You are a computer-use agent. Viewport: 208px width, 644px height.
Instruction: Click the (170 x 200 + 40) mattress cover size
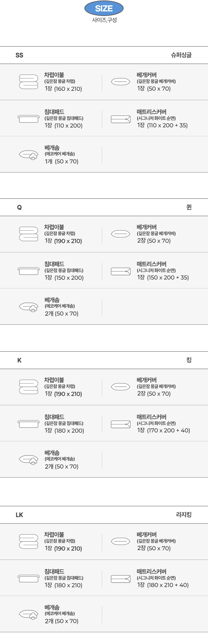tap(168, 430)
